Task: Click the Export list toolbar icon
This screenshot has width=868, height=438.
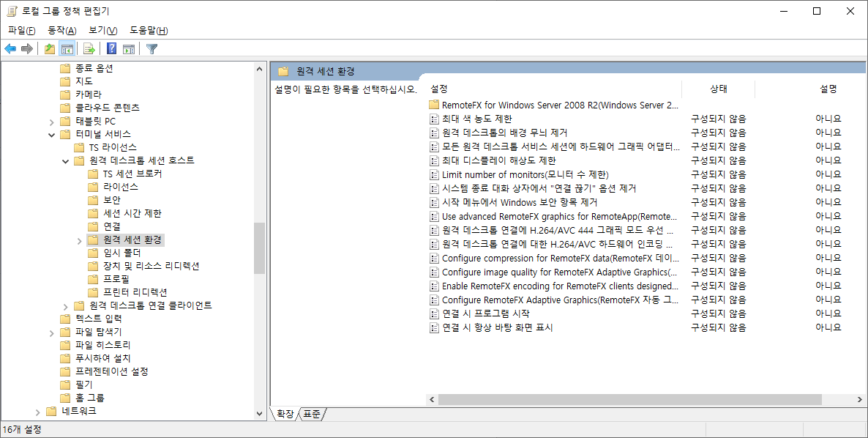Action: coord(89,49)
